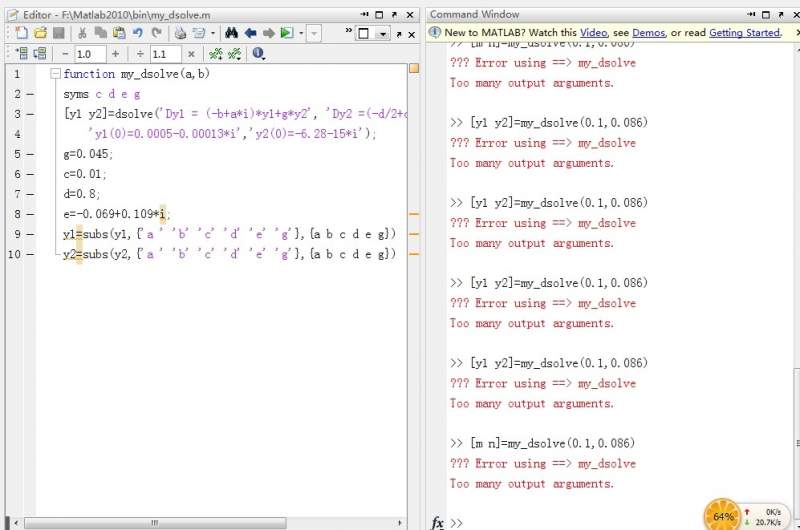Screen dimensions: 800x530
Task: Click the fx function browser icon
Action: [x=437, y=522]
